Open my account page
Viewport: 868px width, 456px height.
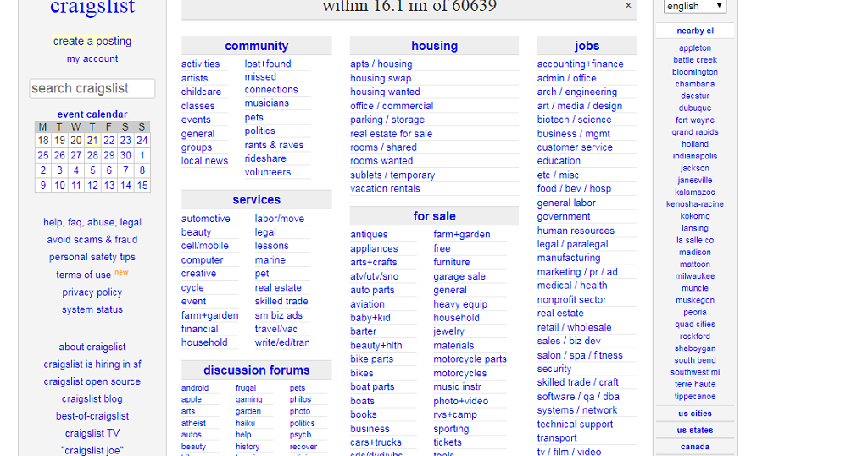92,58
